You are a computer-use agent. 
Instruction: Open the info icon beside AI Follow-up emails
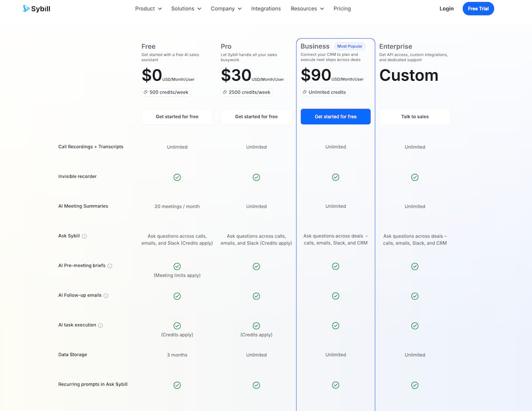(106, 296)
